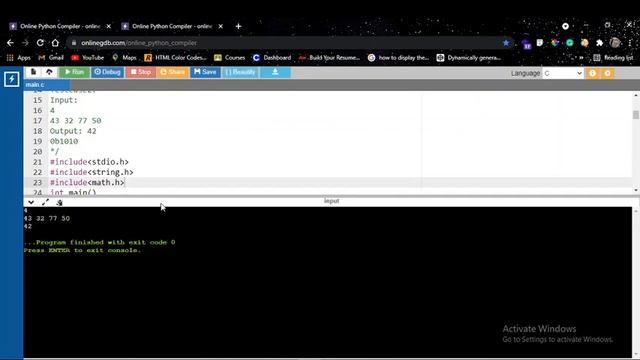The image size is (640, 360).
Task: Upload a file using the cloud upload icon
Action: (49, 72)
